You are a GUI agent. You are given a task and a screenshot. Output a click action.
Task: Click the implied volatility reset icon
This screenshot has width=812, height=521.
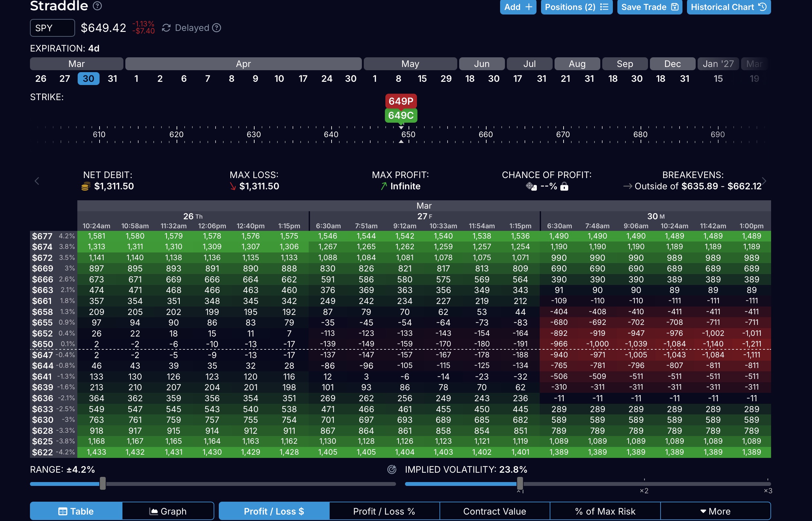391,469
